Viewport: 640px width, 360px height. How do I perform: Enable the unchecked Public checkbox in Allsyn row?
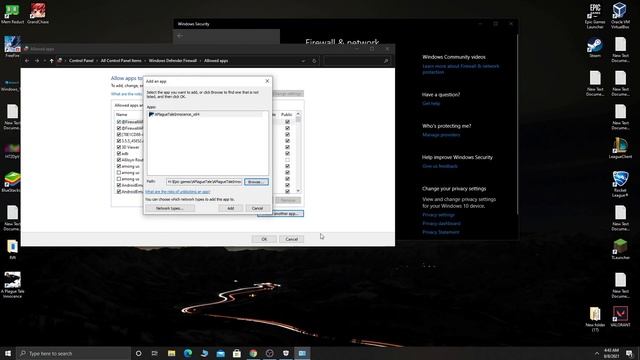click(x=287, y=160)
